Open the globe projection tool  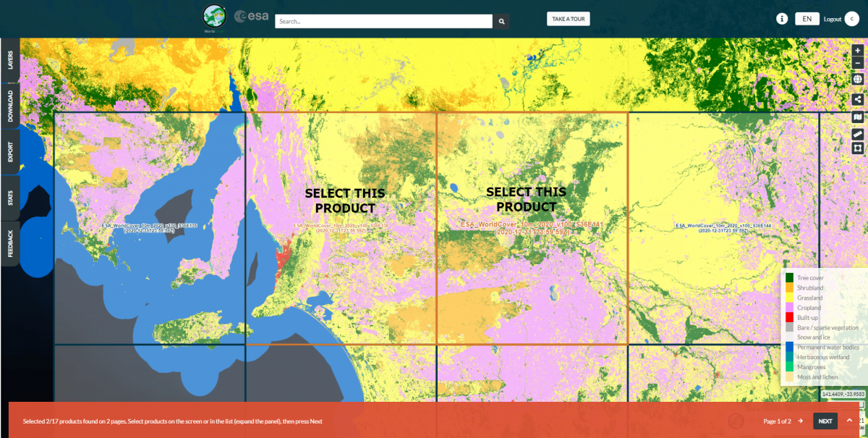click(857, 80)
